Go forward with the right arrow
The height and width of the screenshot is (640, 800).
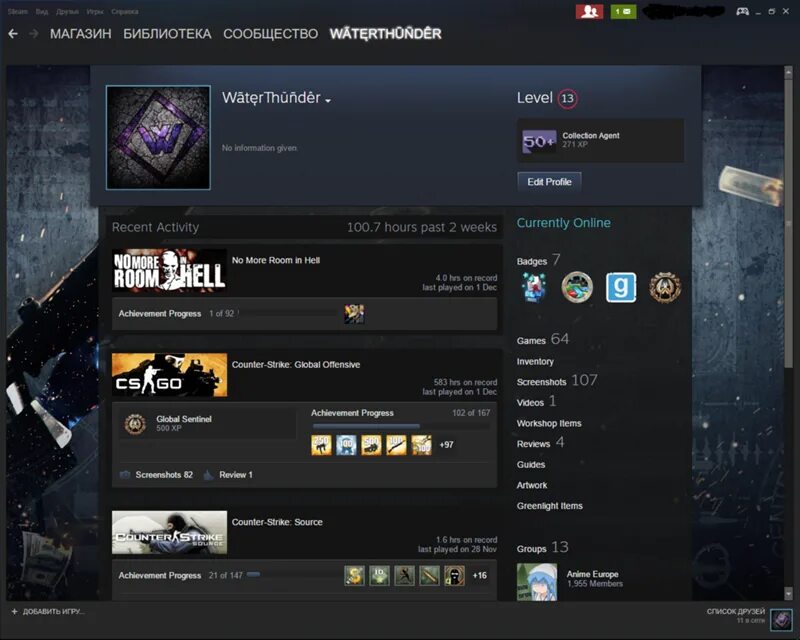34,34
